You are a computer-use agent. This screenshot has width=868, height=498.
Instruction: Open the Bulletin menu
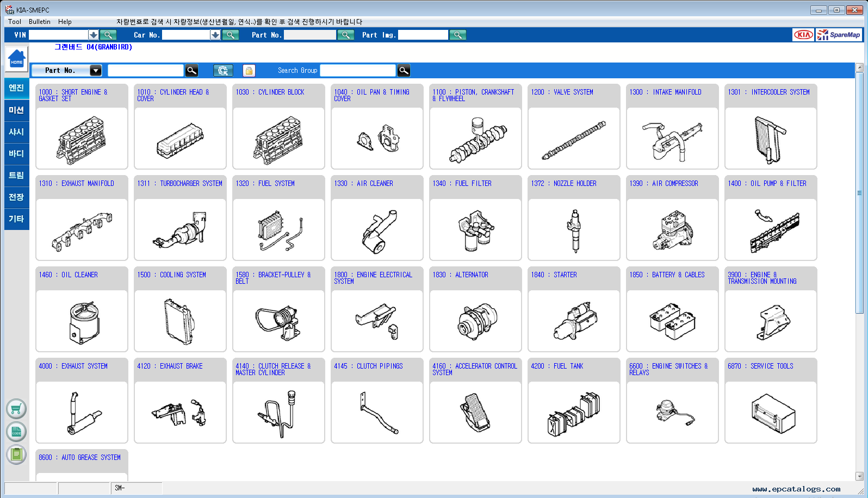click(40, 22)
